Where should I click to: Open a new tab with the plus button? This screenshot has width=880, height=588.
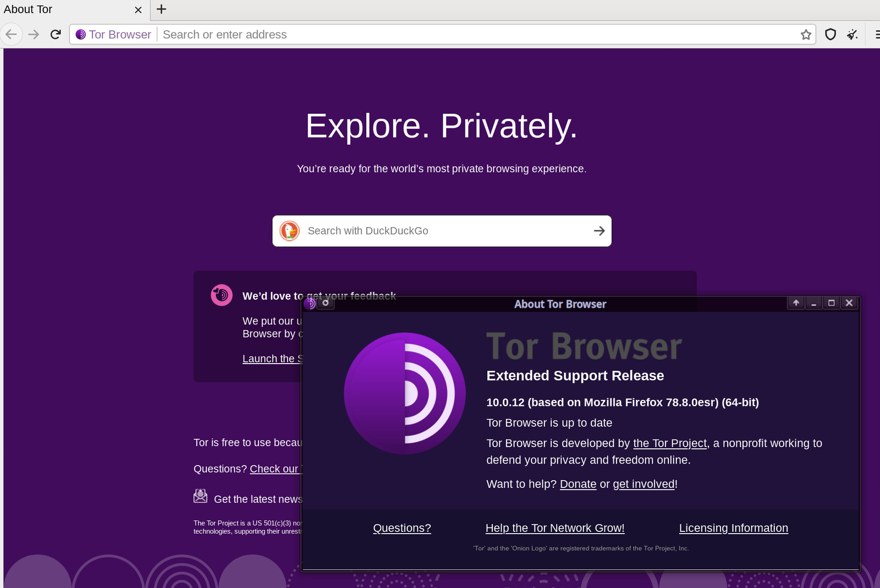(161, 9)
